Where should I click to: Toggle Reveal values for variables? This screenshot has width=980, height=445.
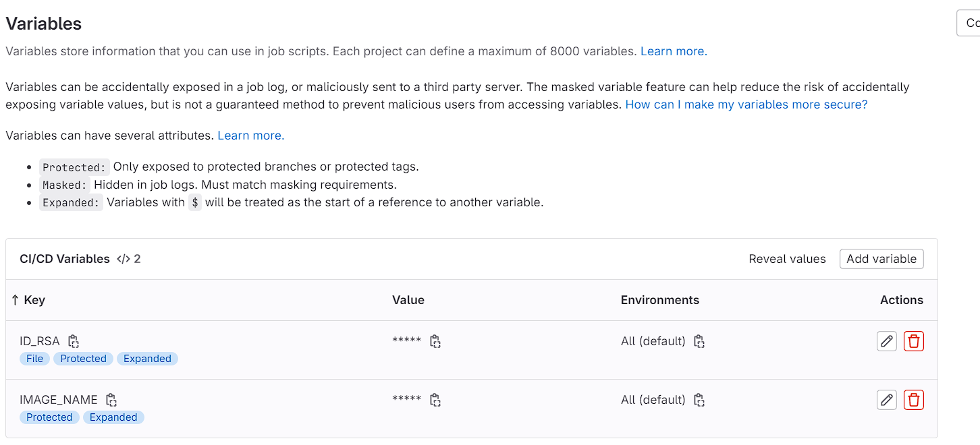787,259
